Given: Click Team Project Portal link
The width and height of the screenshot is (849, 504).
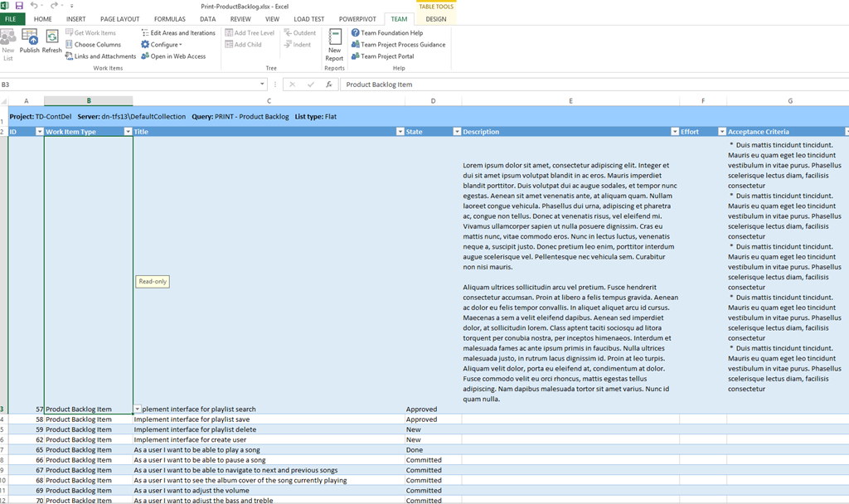Looking at the screenshot, I should (386, 56).
